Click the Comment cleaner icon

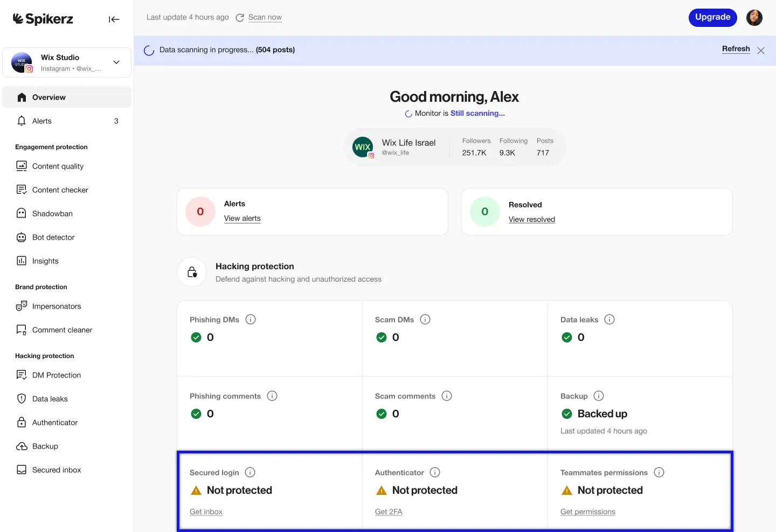[x=22, y=330]
